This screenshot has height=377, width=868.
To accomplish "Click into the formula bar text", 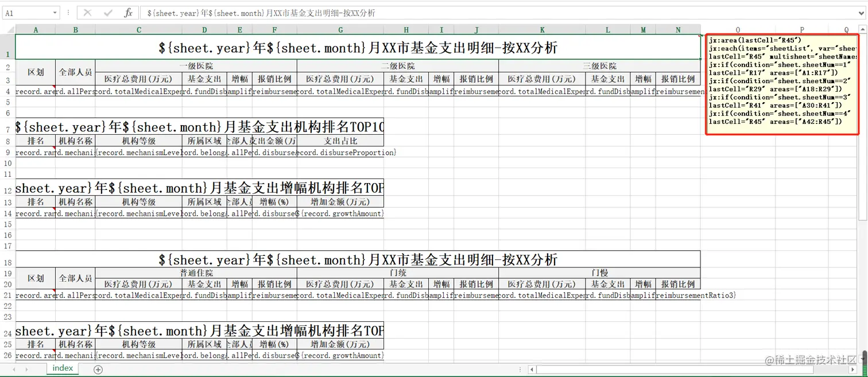I will coord(499,13).
